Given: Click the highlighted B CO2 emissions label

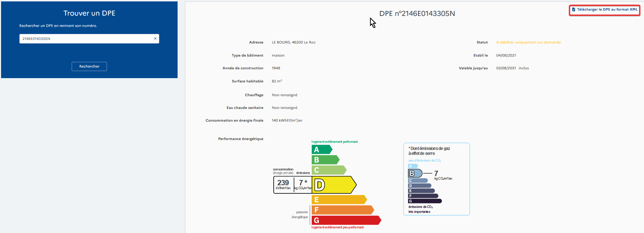Looking at the screenshot, I should click(x=415, y=173).
